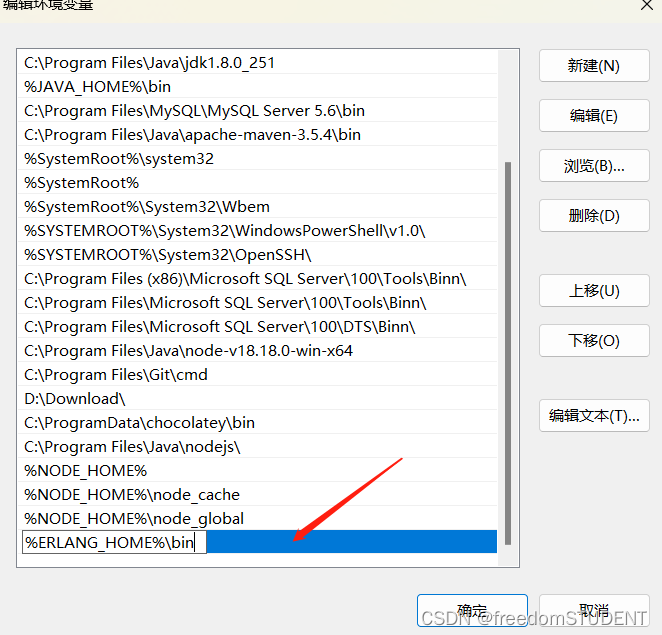Click the 新建(N) button
This screenshot has height=635, width=662.
click(x=593, y=66)
